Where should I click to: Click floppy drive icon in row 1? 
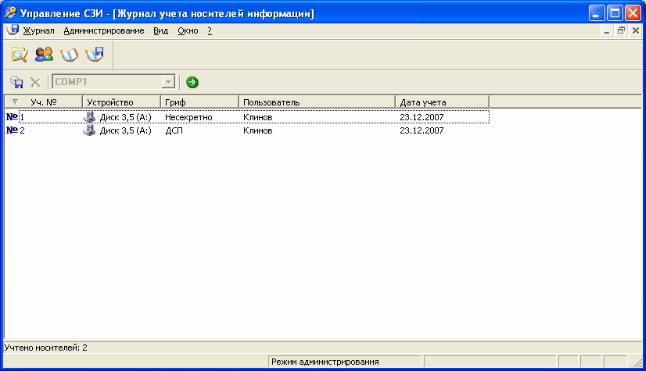coord(89,117)
